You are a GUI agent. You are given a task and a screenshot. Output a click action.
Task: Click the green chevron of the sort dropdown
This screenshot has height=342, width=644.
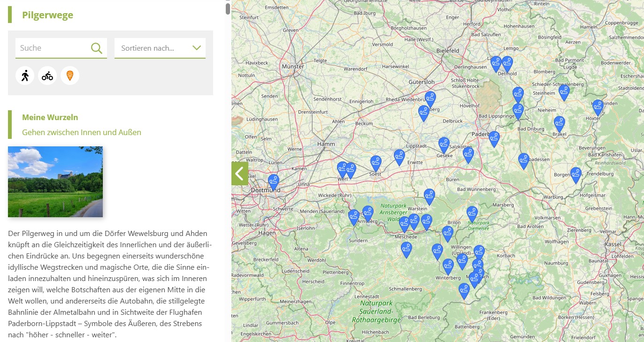[x=197, y=48]
